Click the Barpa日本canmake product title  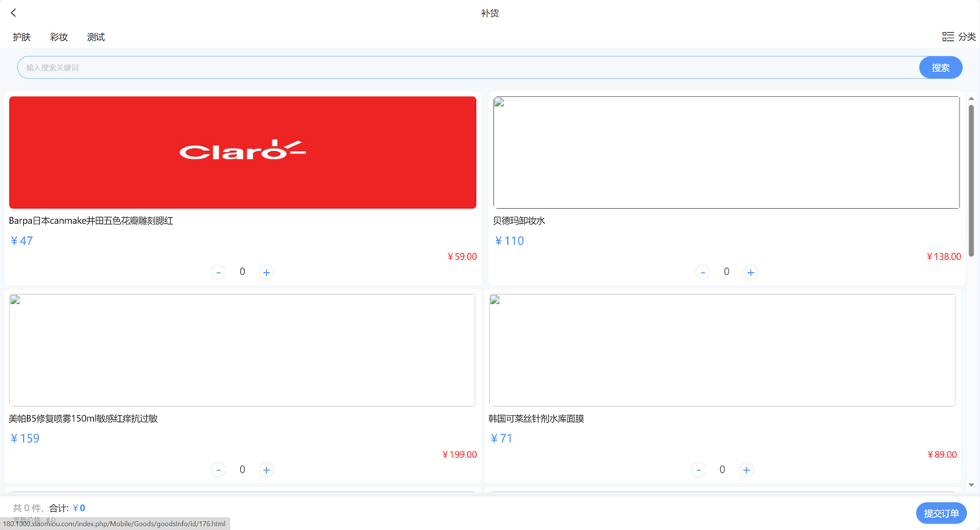click(91, 220)
